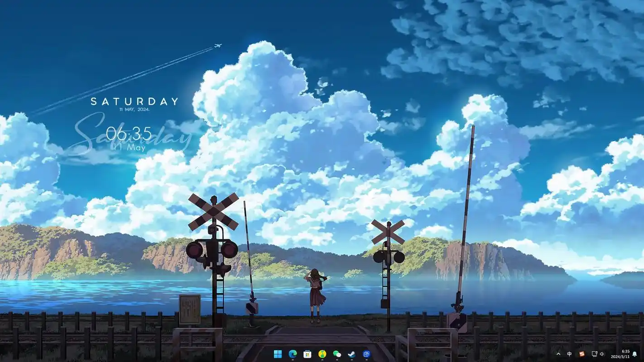Toggle the 中 input language indicator

coord(569,354)
